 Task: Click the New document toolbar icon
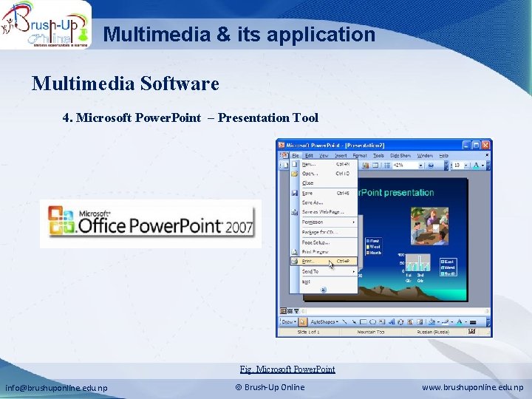point(285,166)
